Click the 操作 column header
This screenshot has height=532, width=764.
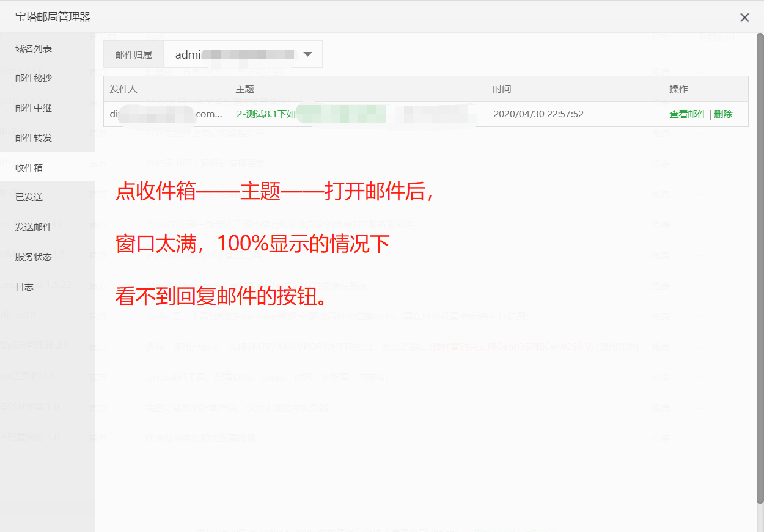click(678, 89)
